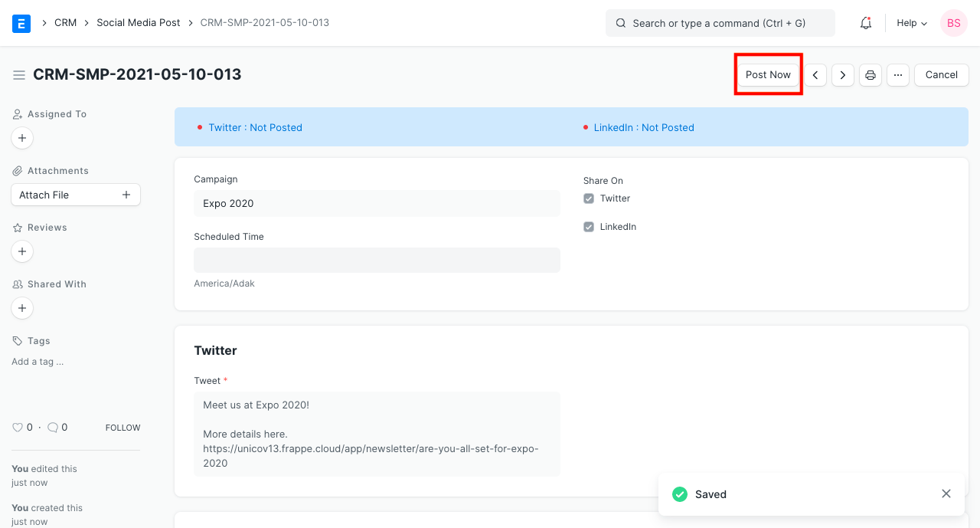The height and width of the screenshot is (528, 980).
Task: Navigate to CRM breadcrumb
Action: pos(65,23)
